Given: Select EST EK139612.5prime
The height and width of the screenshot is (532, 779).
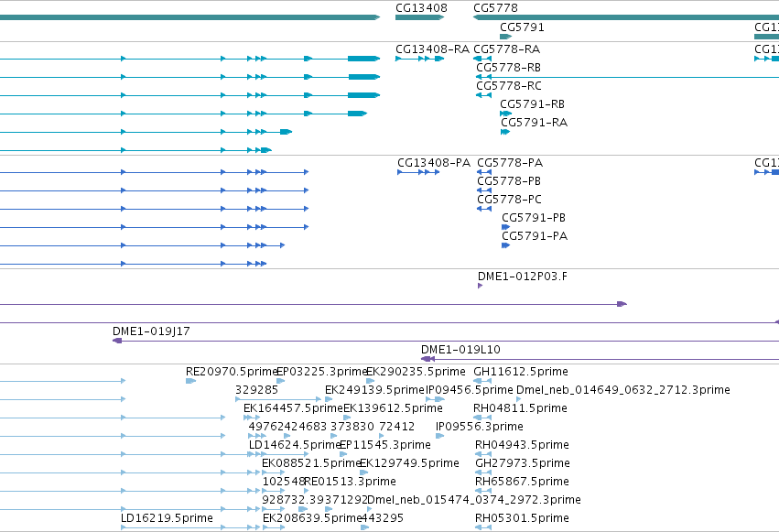Looking at the screenshot, I should (x=347, y=418).
